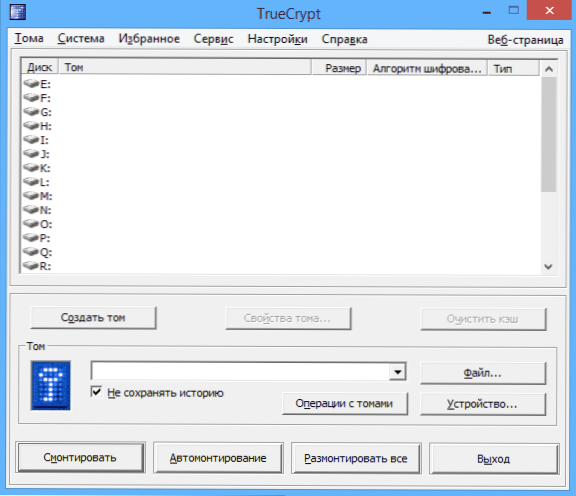The width and height of the screenshot is (576, 496).
Task: Select the K: drive slot icon
Action: click(x=31, y=167)
